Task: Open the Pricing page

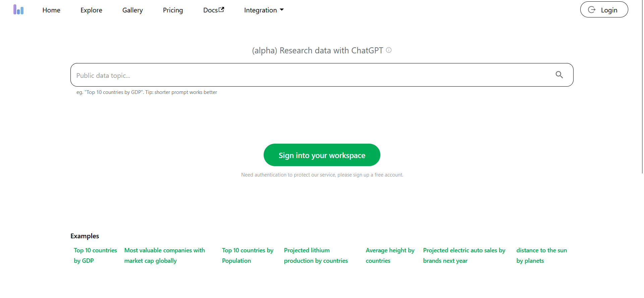Action: click(x=173, y=10)
